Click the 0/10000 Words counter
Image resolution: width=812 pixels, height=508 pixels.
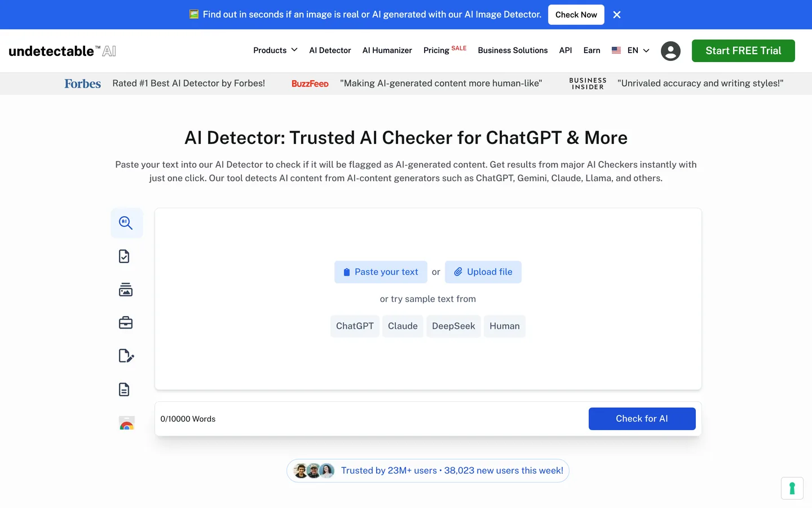point(188,419)
